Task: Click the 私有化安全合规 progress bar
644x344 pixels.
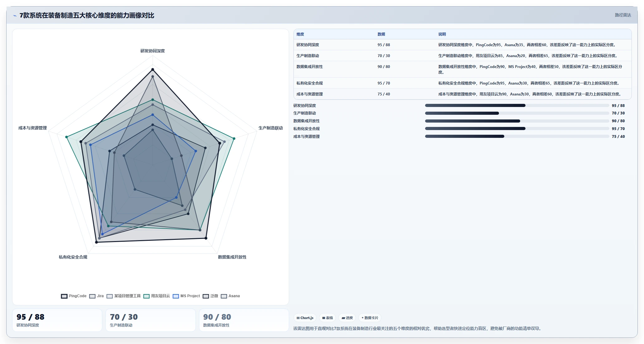Action: click(x=517, y=128)
